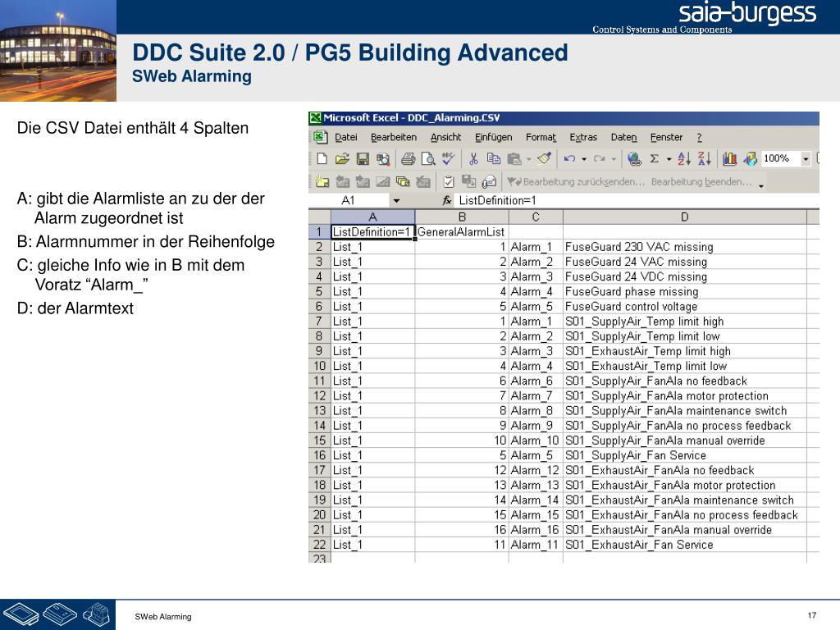Screen dimensions: 840x630
Task: Open the Chart Wizard icon
Action: pos(729,158)
